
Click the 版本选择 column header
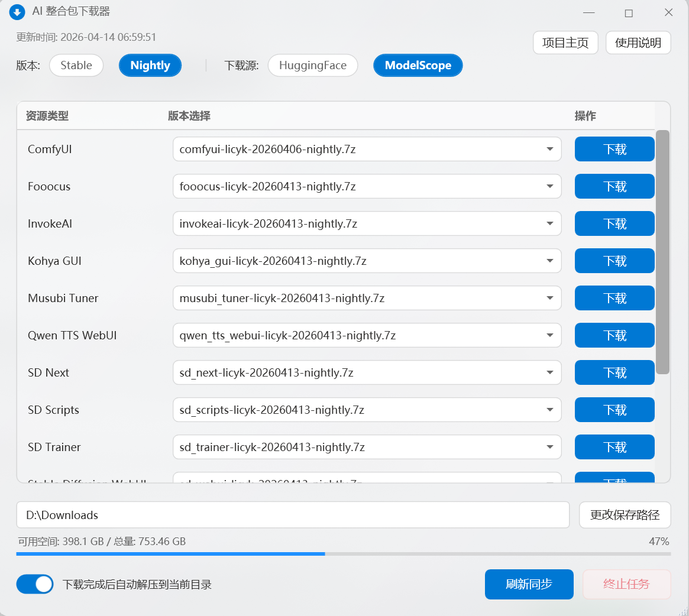(189, 115)
